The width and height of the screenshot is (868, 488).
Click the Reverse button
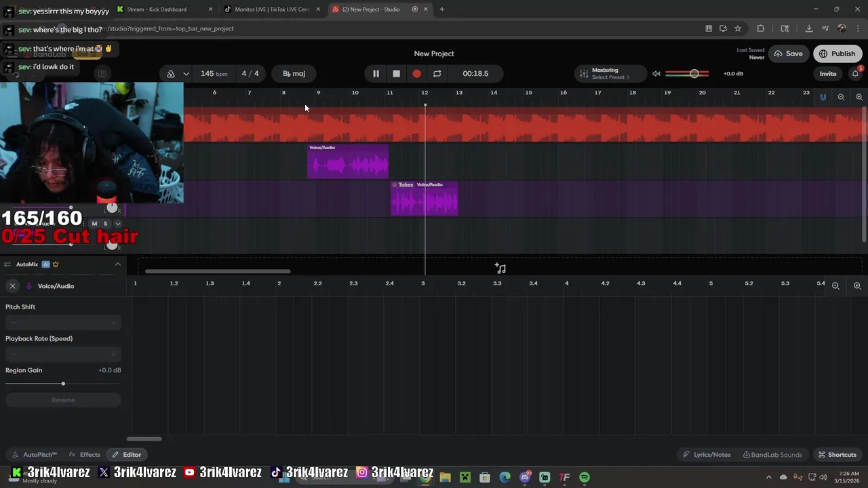tap(63, 400)
